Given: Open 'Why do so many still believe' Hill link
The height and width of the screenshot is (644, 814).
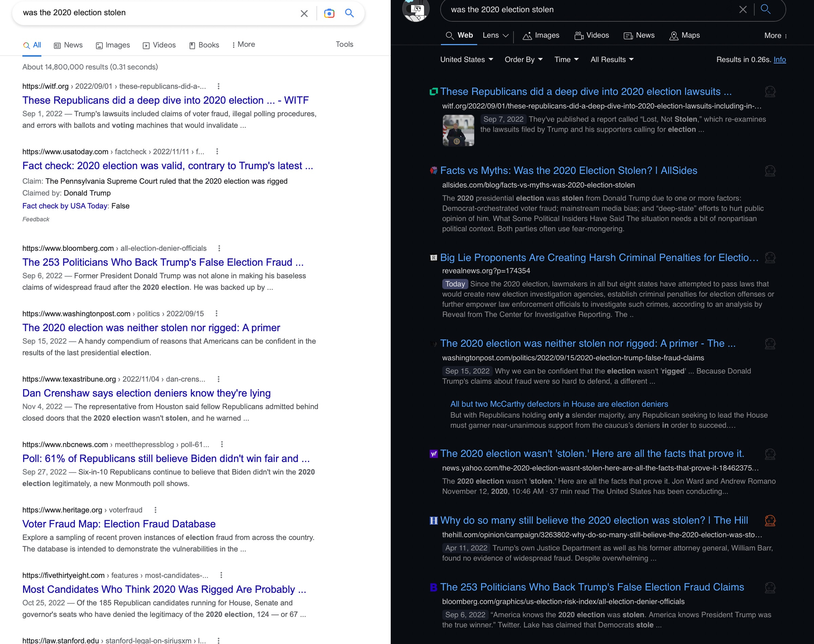Looking at the screenshot, I should [x=594, y=521].
